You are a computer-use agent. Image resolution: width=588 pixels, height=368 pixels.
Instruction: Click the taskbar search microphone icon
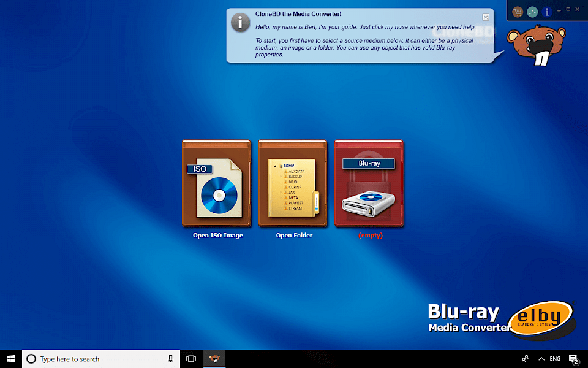click(171, 359)
